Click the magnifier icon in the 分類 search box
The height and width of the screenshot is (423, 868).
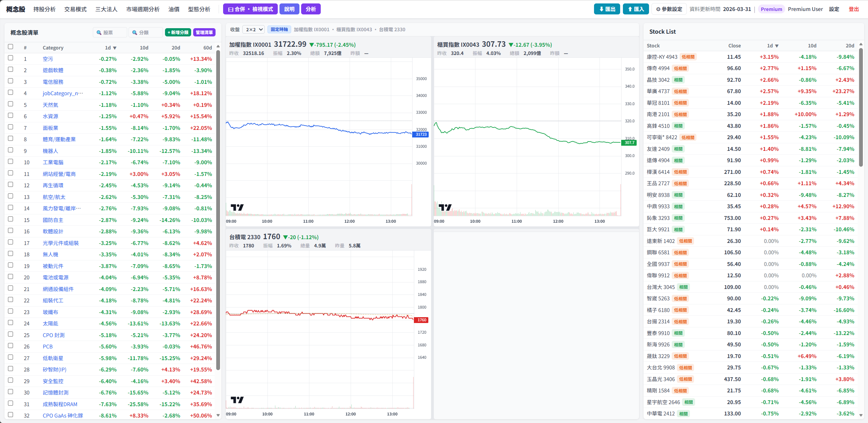[x=135, y=33]
